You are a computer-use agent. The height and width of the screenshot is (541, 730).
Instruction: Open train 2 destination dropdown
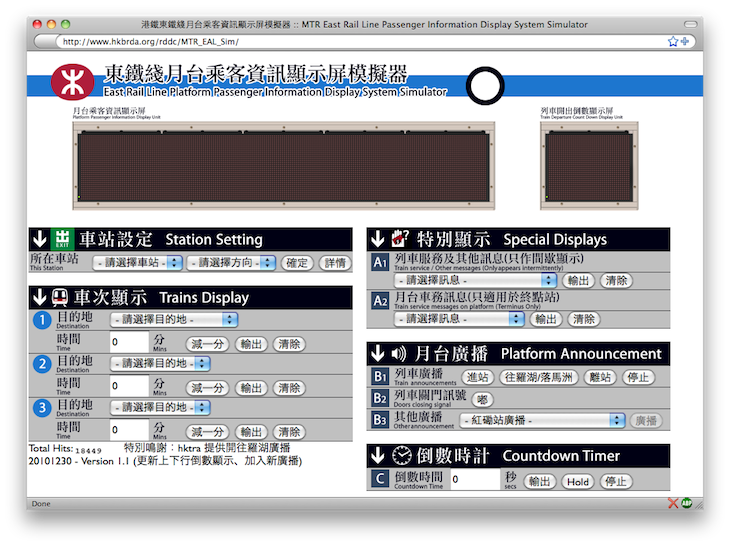pyautogui.click(x=160, y=363)
